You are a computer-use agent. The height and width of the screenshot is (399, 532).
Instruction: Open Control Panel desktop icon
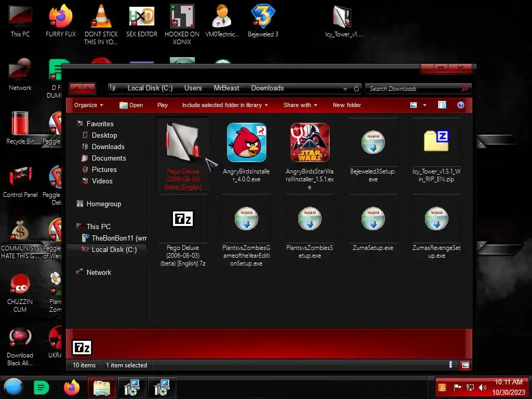[x=20, y=181]
